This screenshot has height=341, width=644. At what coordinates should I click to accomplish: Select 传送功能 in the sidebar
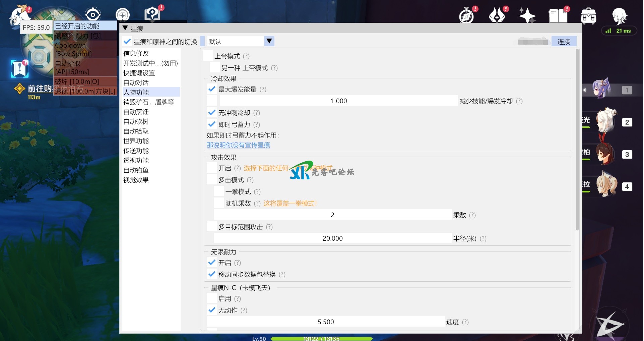(136, 151)
